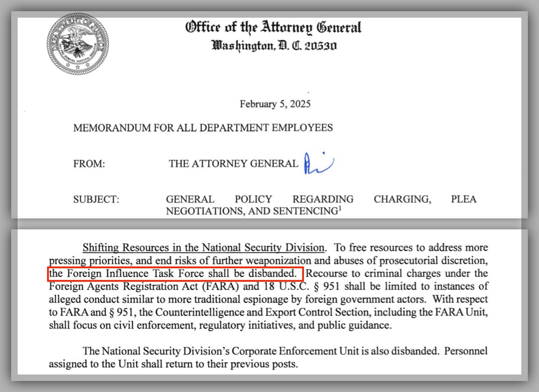Image resolution: width=539 pixels, height=392 pixels.
Task: Click 'THE ATTORNEY GENERAL' sender text
Action: pyautogui.click(x=233, y=164)
